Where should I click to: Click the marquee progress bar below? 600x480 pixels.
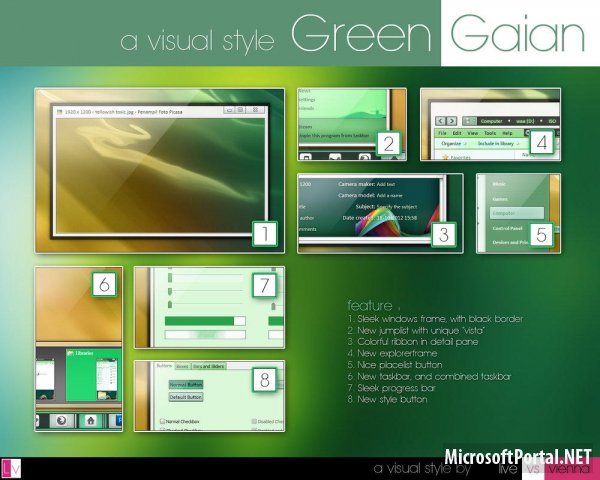point(205,335)
